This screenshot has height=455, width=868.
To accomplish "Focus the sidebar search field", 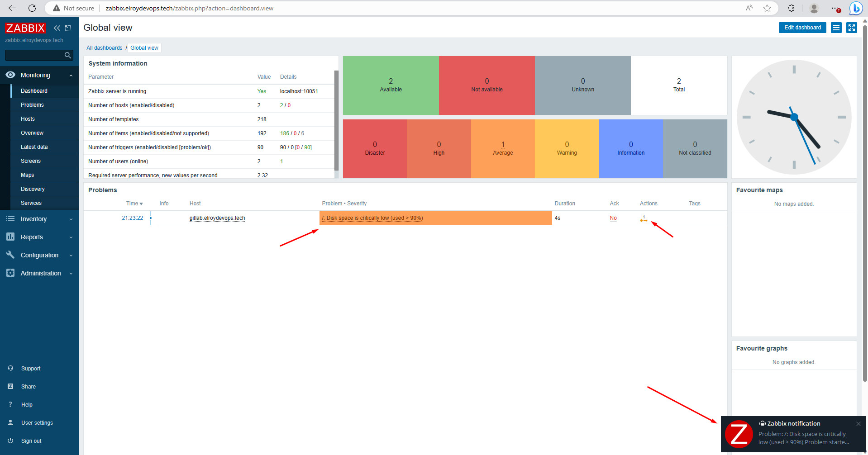I will pyautogui.click(x=34, y=55).
